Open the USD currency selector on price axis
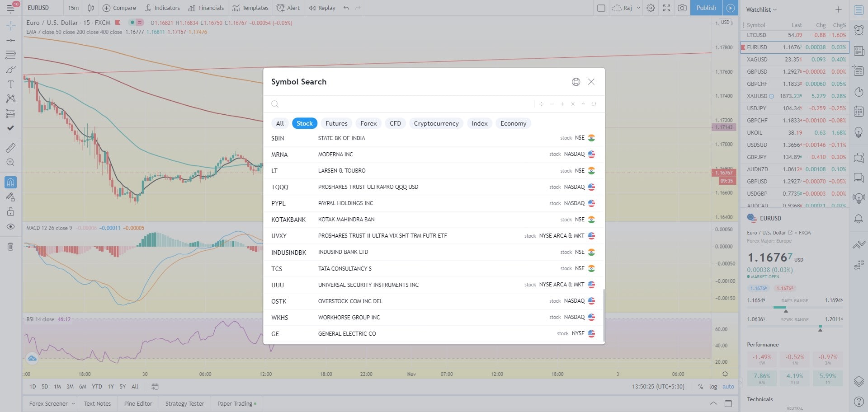The height and width of the screenshot is (412, 868). coord(725,22)
